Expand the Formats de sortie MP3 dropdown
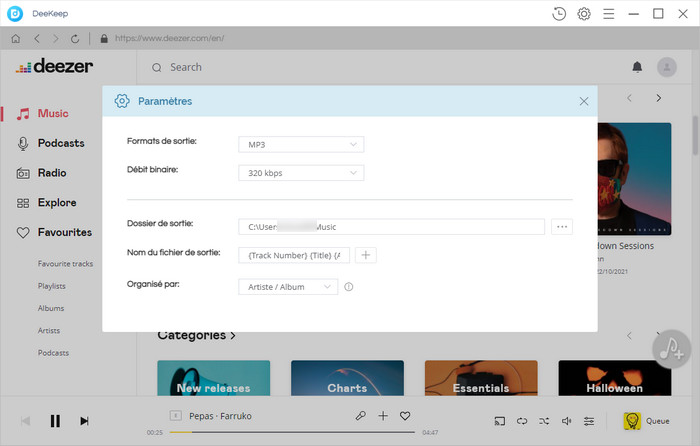This screenshot has height=446, width=700. tap(301, 144)
